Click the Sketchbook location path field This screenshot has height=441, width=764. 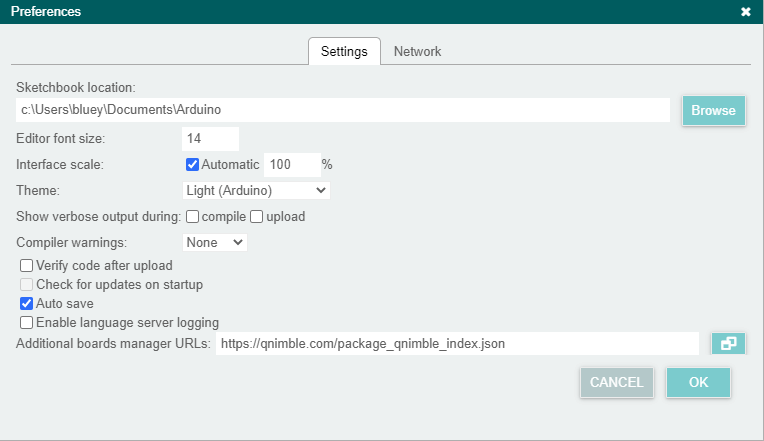click(343, 110)
